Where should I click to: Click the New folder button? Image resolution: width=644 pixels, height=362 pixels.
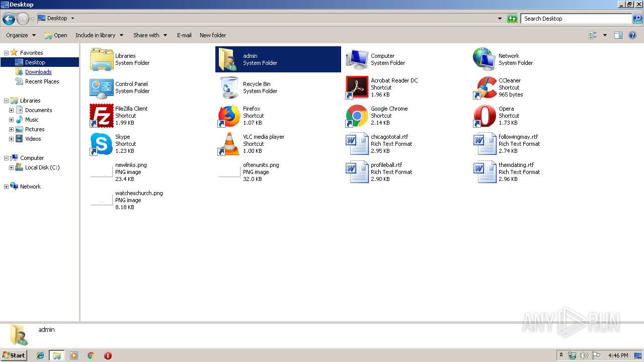(x=213, y=35)
